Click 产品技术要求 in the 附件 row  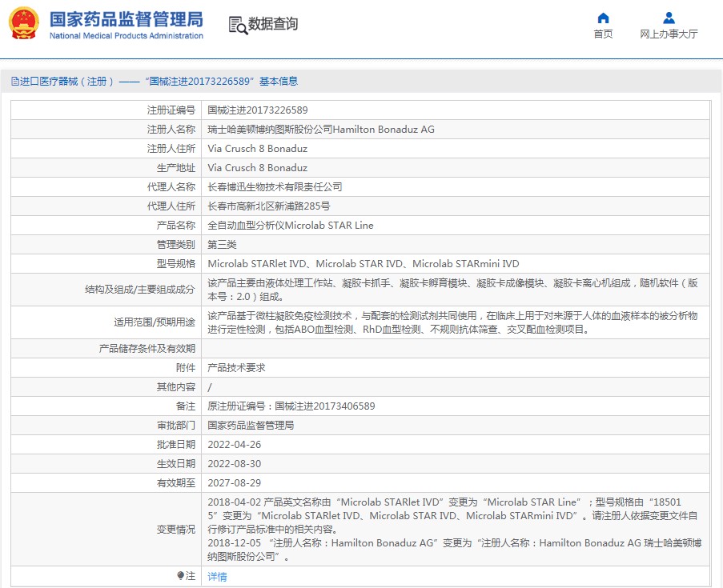(x=236, y=368)
